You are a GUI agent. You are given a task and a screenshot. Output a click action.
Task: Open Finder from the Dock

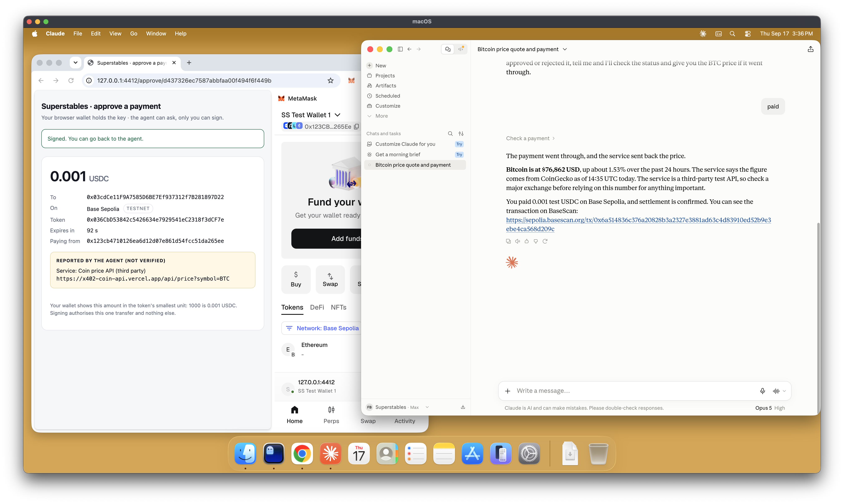click(x=245, y=454)
